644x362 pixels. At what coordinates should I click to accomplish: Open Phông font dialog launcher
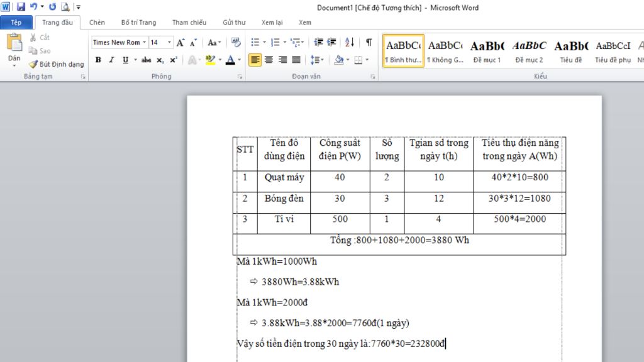point(240,77)
